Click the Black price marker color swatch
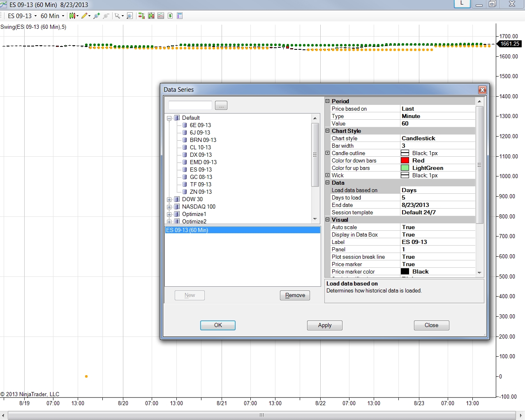This screenshot has height=420, width=525. click(405, 271)
